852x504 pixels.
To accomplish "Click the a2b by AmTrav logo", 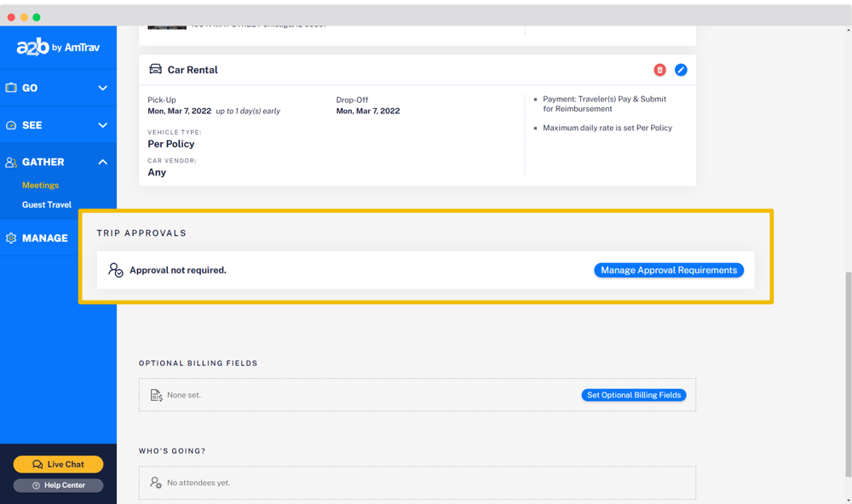I will tap(58, 48).
